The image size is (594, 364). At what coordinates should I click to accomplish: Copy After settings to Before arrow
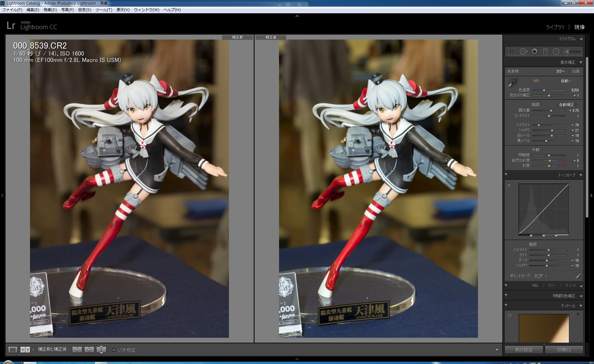point(89,350)
